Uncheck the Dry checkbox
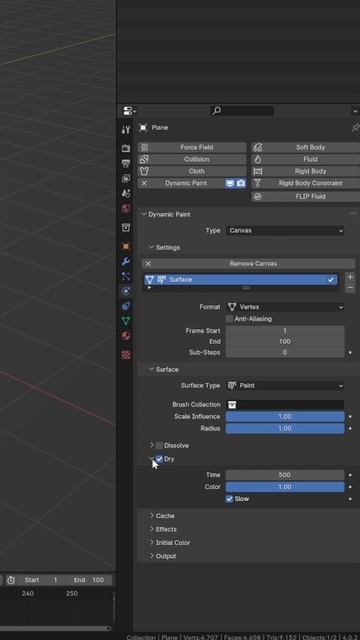Viewport: 360px width, 640px height. 159,459
